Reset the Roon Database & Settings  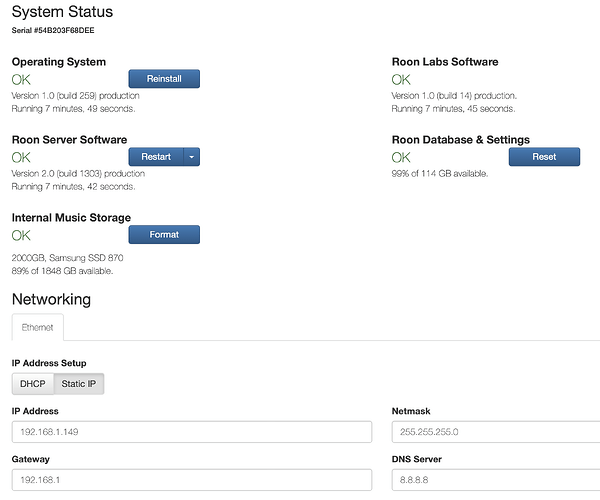544,157
